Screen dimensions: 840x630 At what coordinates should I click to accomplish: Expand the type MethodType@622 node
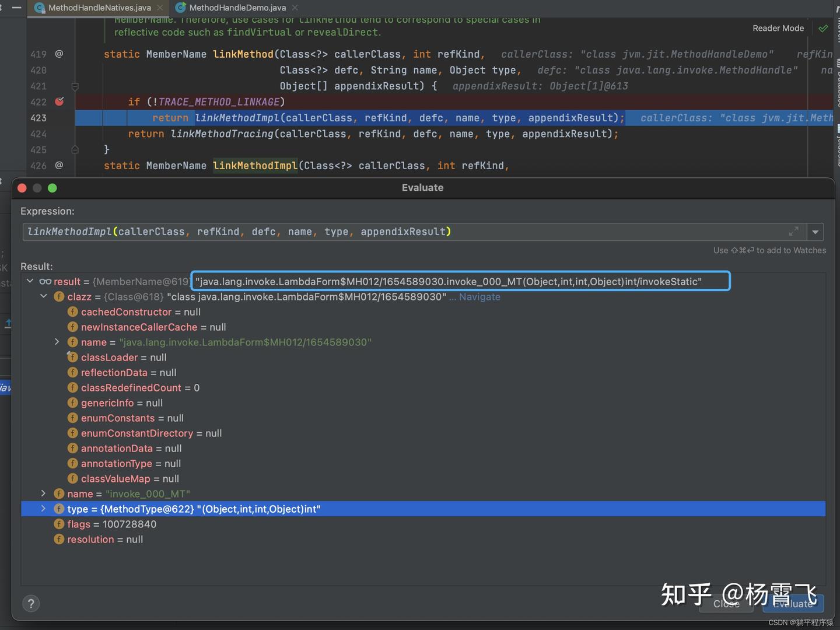43,509
